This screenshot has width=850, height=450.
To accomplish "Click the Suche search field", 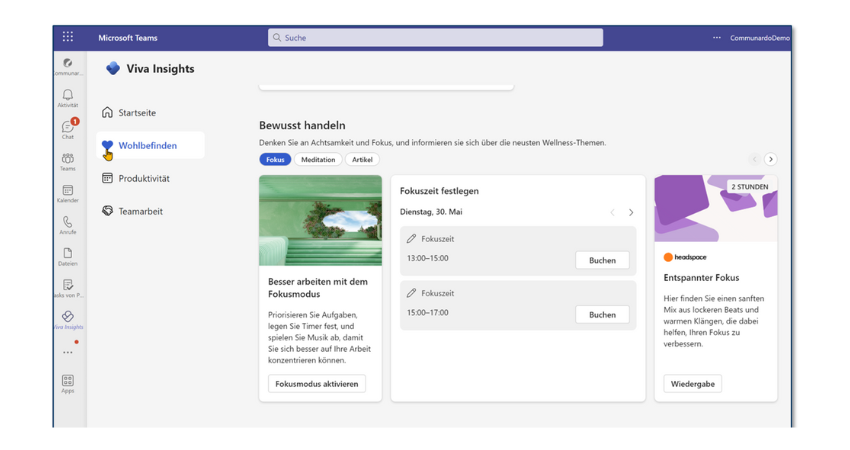I will point(435,37).
